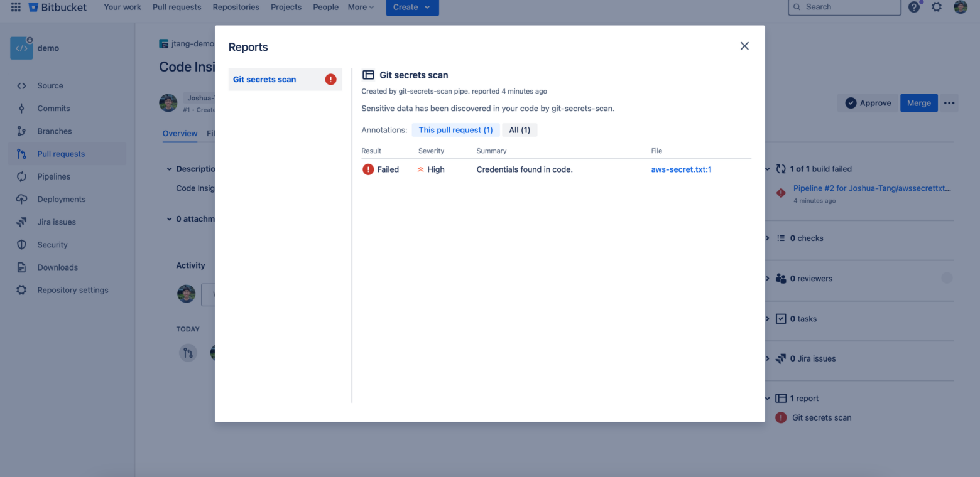
Task: Click the add reviewers circle button
Action: (947, 278)
